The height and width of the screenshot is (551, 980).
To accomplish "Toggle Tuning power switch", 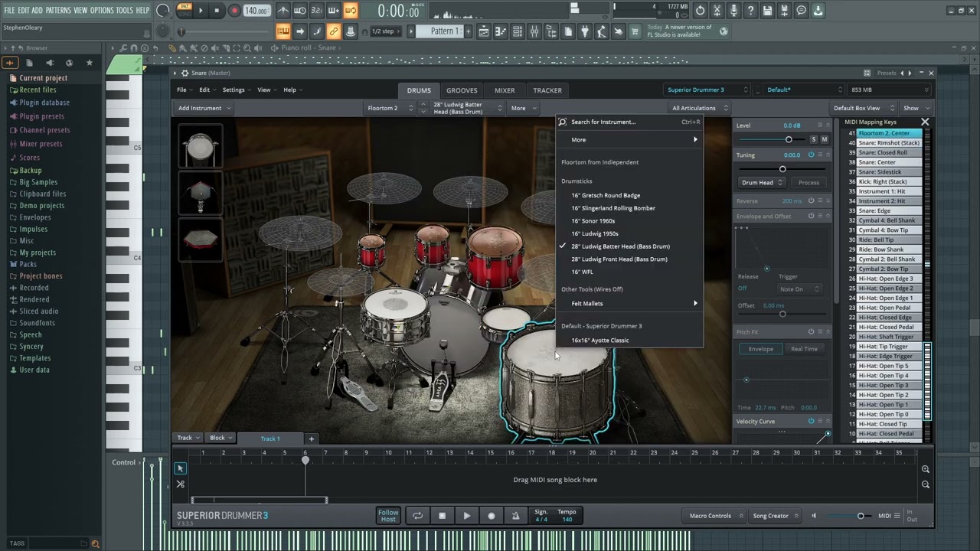I will [811, 155].
